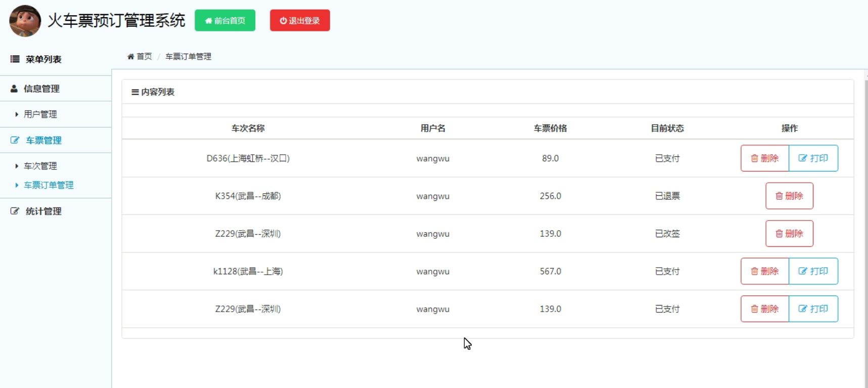Delete the refunded K354 武昌--成都 order
This screenshot has height=388, width=868.
(789, 196)
